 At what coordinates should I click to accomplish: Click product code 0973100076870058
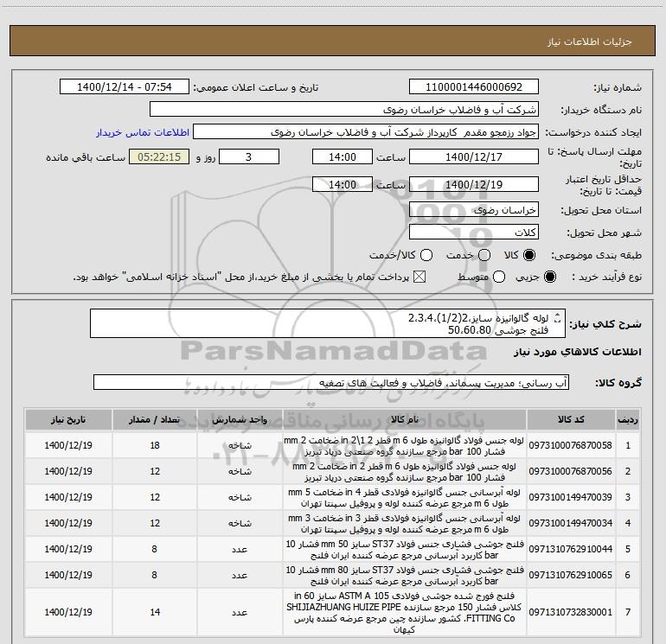[571, 445]
